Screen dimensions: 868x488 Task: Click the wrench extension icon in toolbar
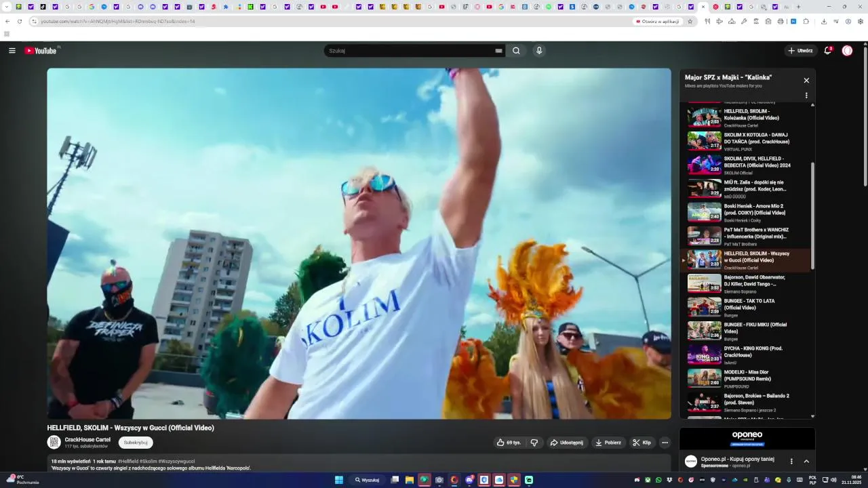(744, 21)
